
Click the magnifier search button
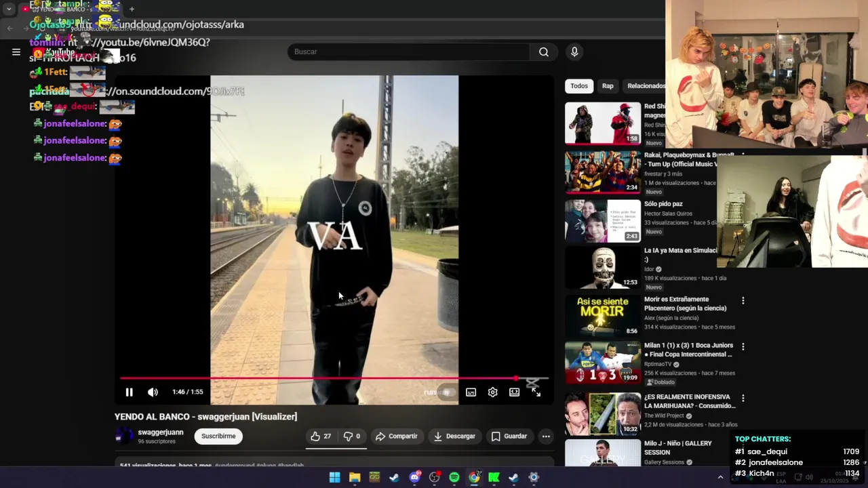coord(544,52)
